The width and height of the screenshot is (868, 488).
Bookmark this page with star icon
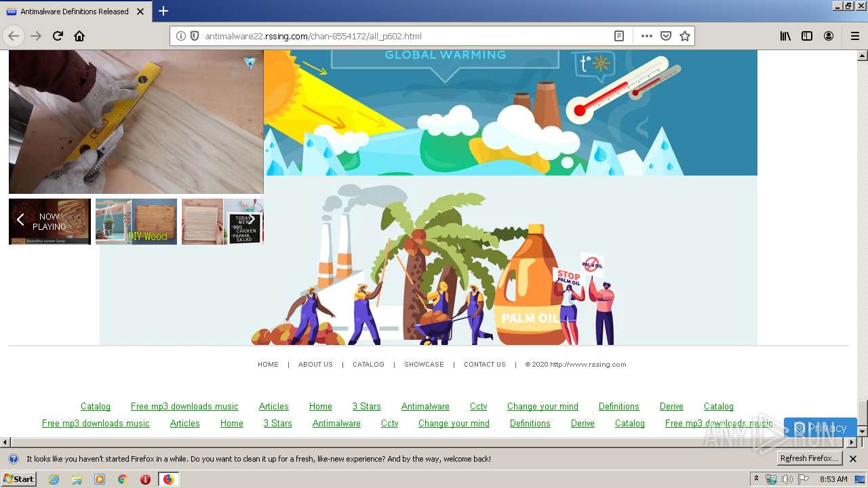click(685, 36)
